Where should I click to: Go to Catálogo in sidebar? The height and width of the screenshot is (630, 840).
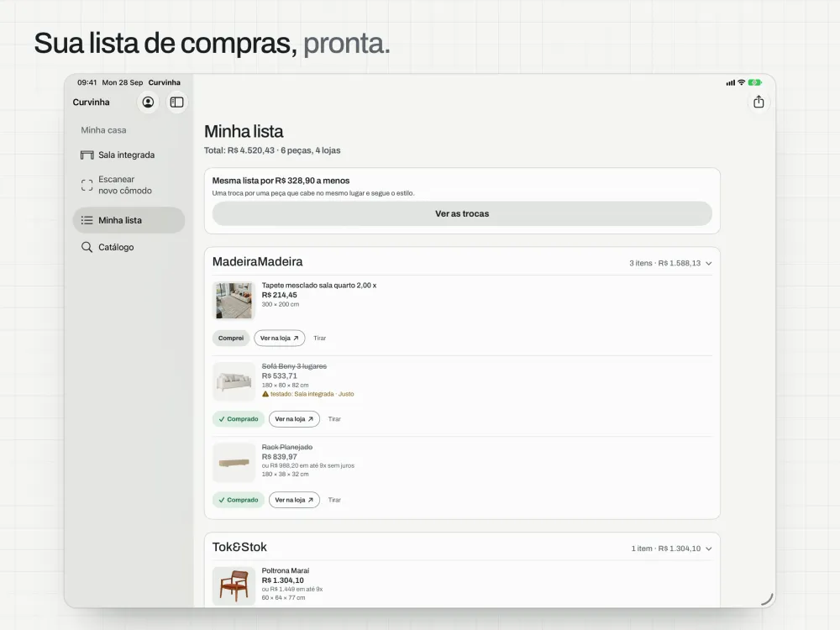(x=129, y=247)
